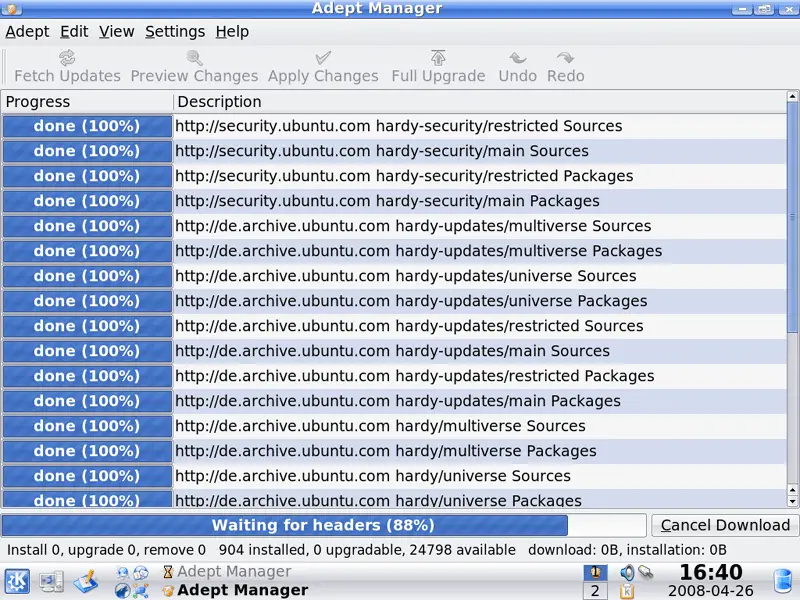800x600 pixels.
Task: Click the Description column header
Action: click(x=480, y=102)
